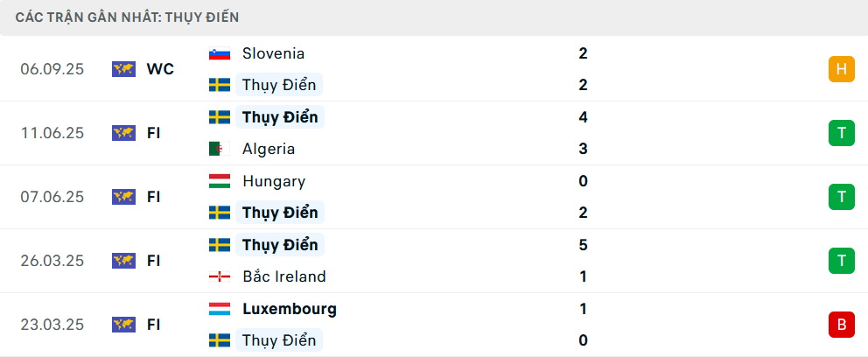This screenshot has width=868, height=357.
Task: Click the Luxembourg flag icon
Action: (x=219, y=309)
